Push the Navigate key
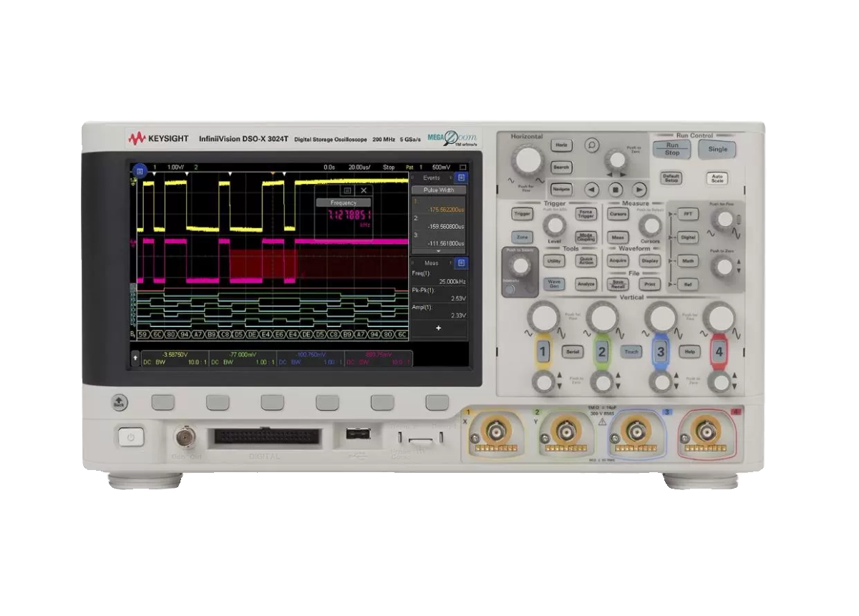This screenshot has width=859, height=616. point(562,189)
